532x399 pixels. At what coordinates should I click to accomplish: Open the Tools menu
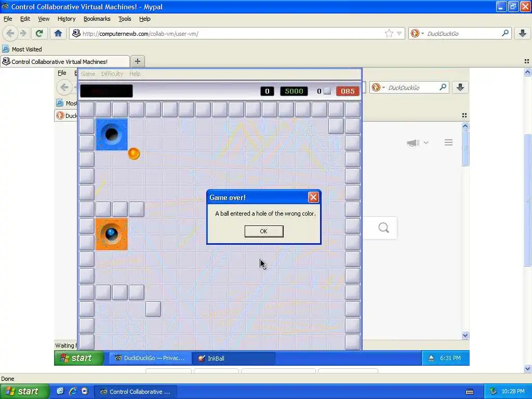point(125,19)
